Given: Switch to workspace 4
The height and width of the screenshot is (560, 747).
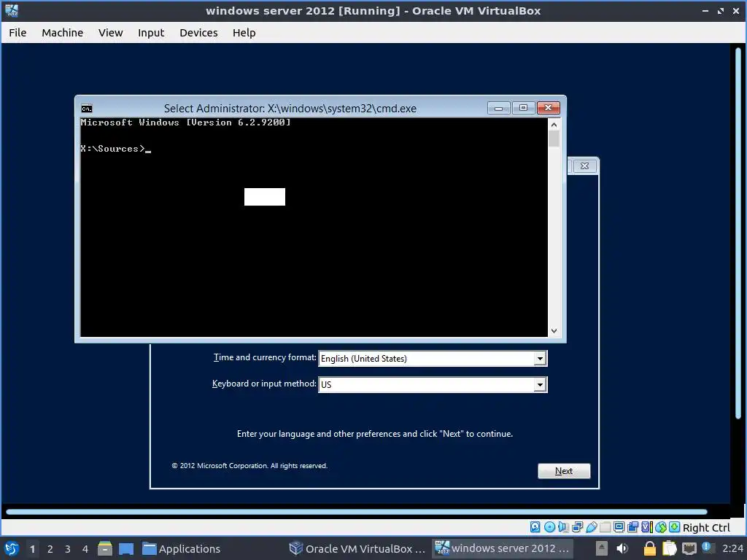Looking at the screenshot, I should tap(85, 549).
